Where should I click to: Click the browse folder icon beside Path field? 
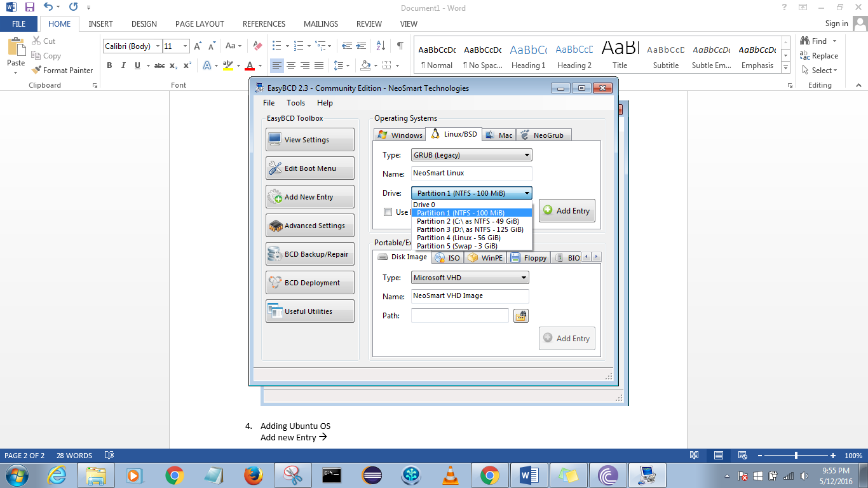pyautogui.click(x=521, y=315)
